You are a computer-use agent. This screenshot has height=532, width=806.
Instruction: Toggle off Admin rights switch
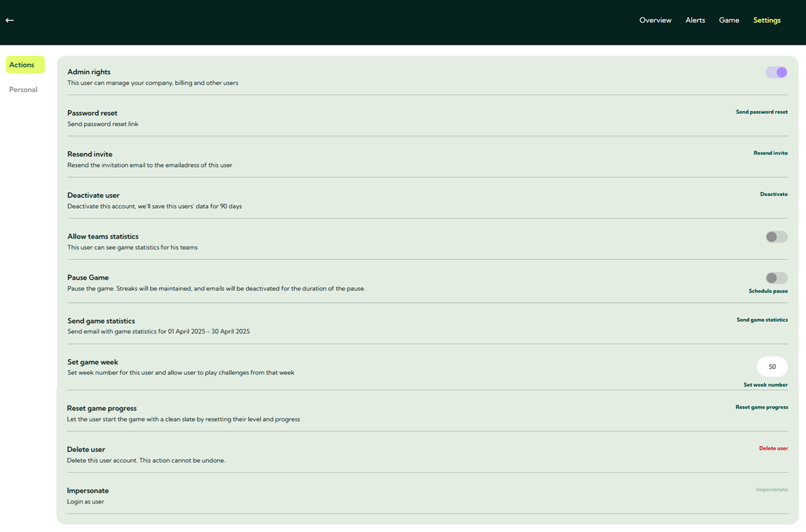776,72
